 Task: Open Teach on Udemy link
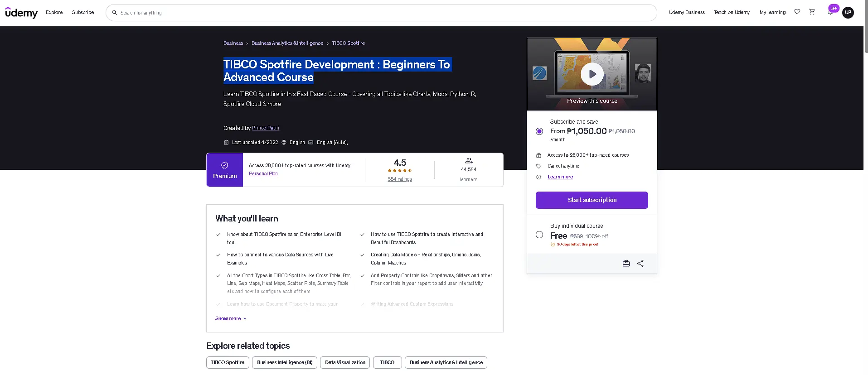732,12
